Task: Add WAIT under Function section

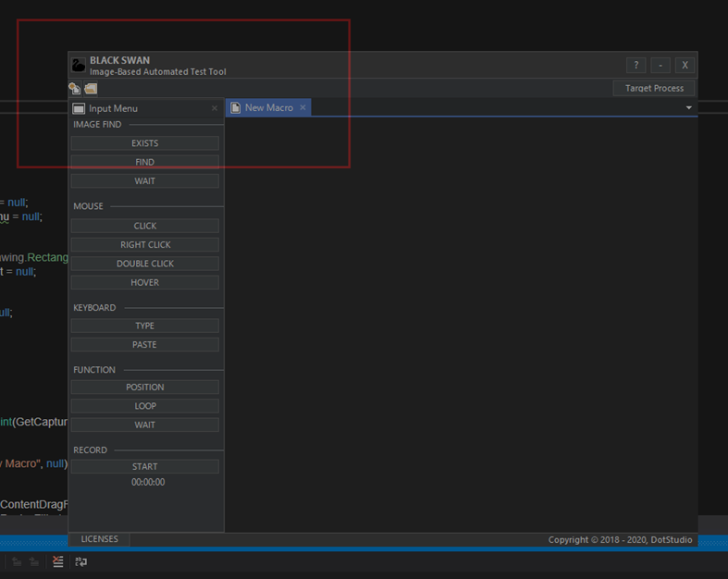Action: (145, 425)
